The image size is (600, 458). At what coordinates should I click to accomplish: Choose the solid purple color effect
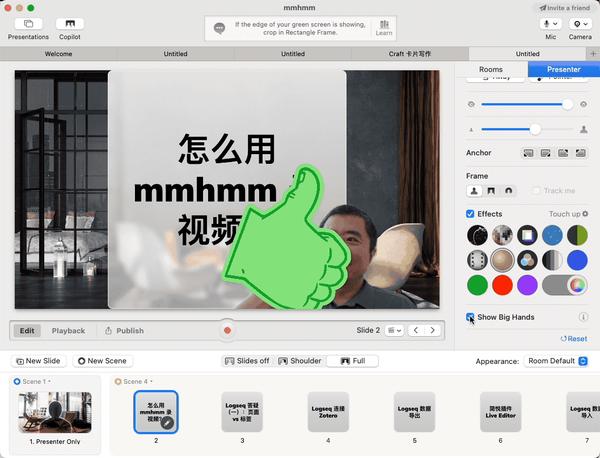click(x=527, y=285)
